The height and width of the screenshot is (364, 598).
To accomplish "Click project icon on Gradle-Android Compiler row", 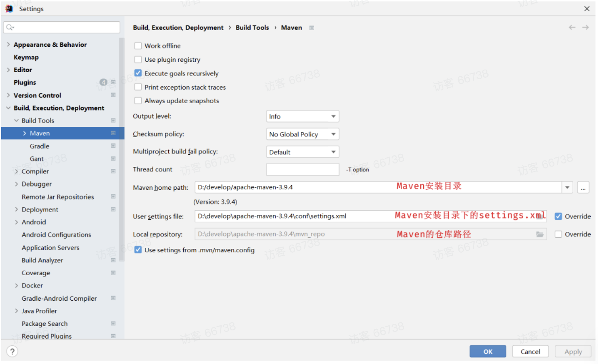I will click(x=113, y=298).
